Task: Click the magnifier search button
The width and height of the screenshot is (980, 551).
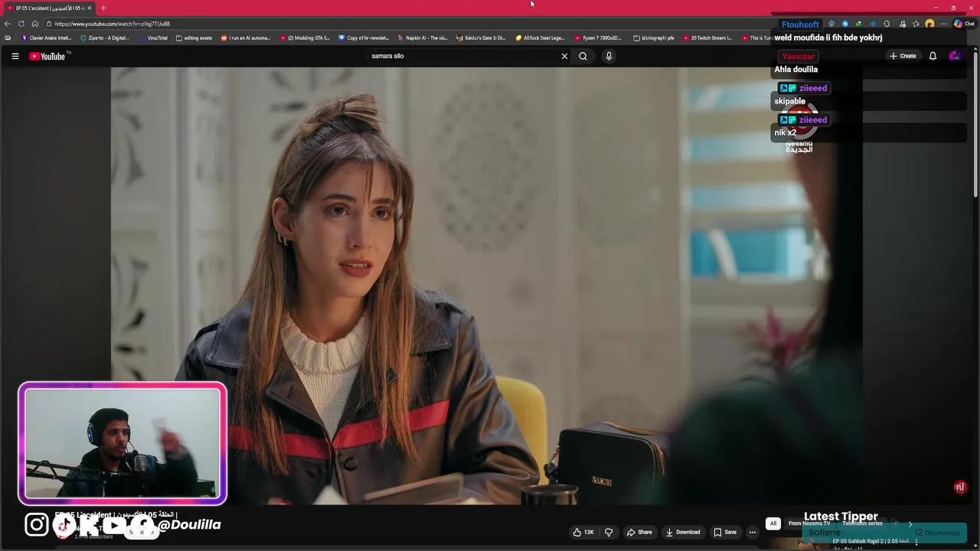Action: [x=583, y=56]
